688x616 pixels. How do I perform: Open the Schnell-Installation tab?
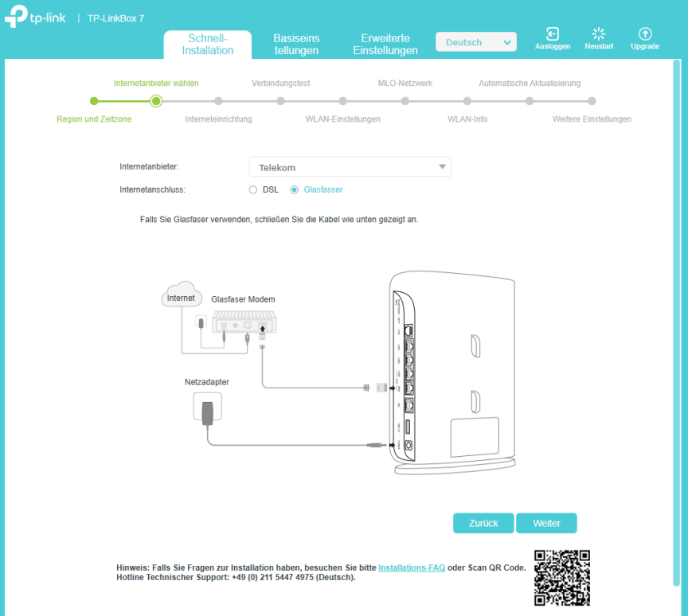pos(208,45)
